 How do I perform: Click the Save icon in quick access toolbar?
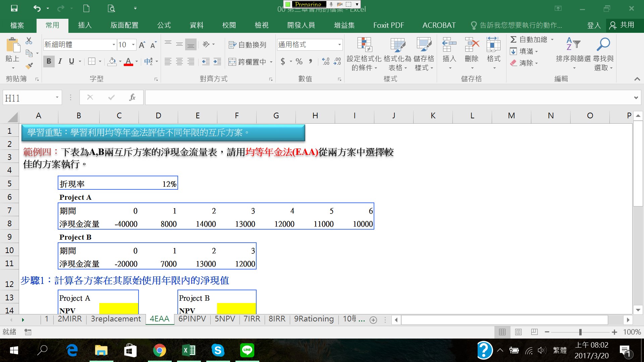point(14,8)
